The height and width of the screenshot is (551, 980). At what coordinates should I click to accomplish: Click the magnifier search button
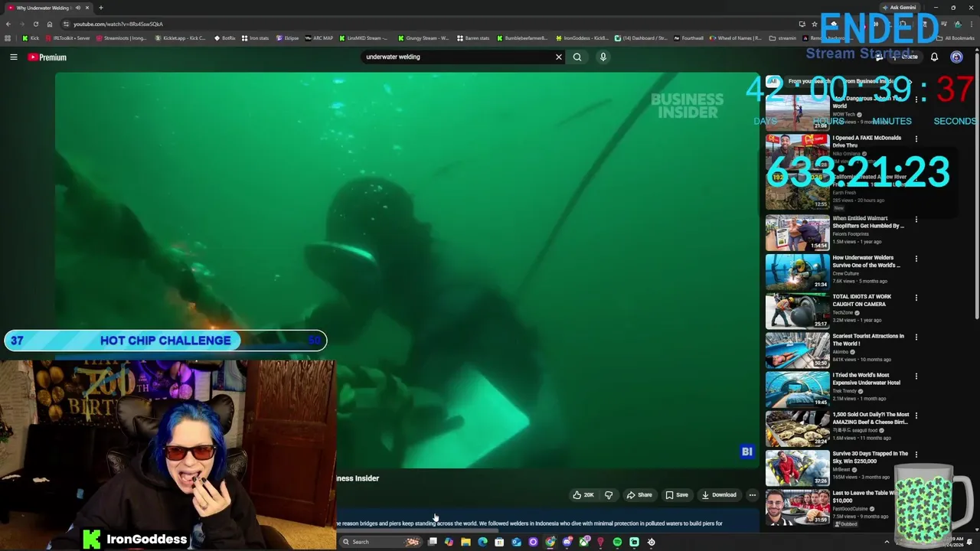click(577, 57)
